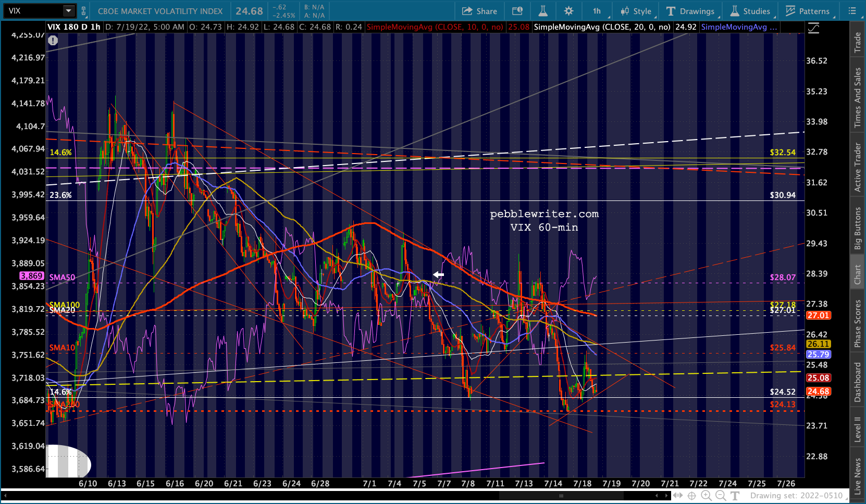Image resolution: width=866 pixels, height=504 pixels.
Task: Open the 1h timeframe selector
Action: pos(597,11)
